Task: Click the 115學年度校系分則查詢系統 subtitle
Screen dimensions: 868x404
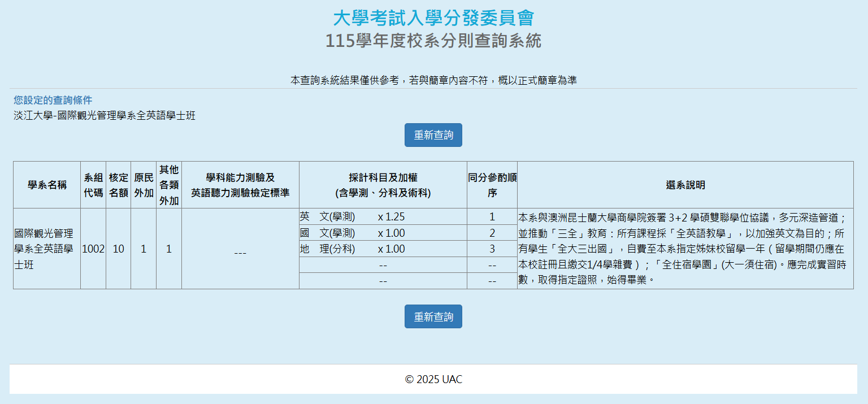Action: 433,41
